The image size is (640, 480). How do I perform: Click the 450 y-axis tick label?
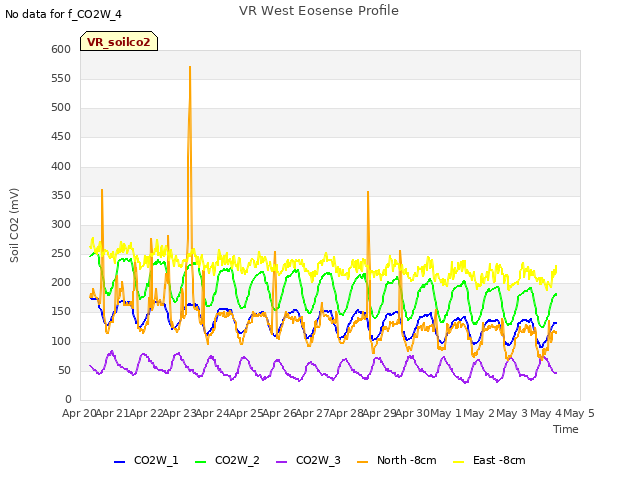click(61, 136)
